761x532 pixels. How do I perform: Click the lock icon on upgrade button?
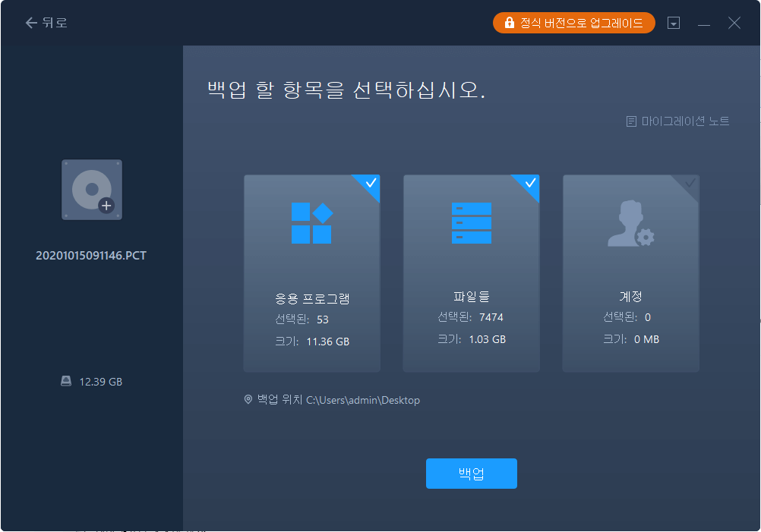coord(509,22)
